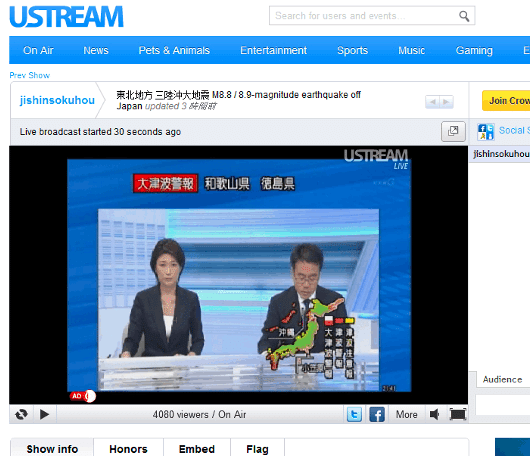The height and width of the screenshot is (456, 530).
Task: Share the broadcast on Twitter
Action: pyautogui.click(x=354, y=414)
